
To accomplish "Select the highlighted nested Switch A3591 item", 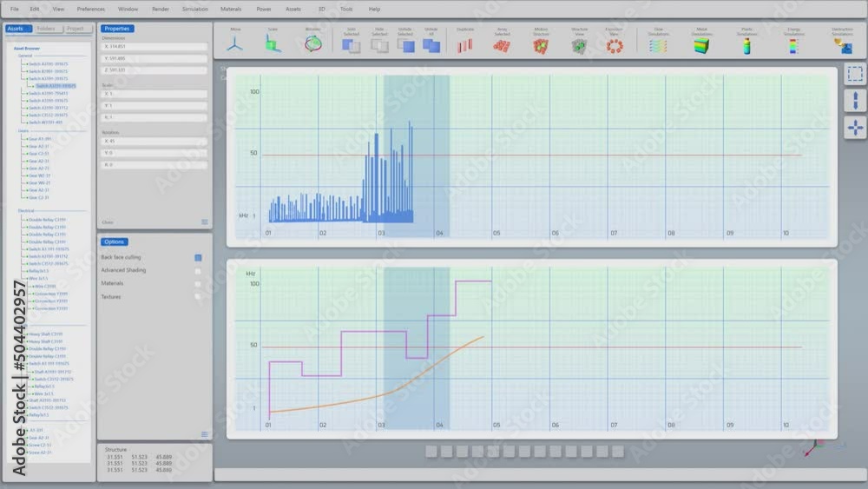I will [x=56, y=86].
